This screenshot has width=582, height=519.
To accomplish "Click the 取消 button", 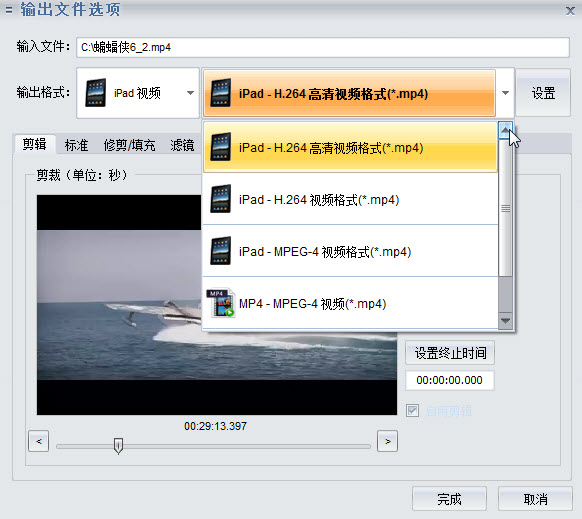I will (x=535, y=499).
